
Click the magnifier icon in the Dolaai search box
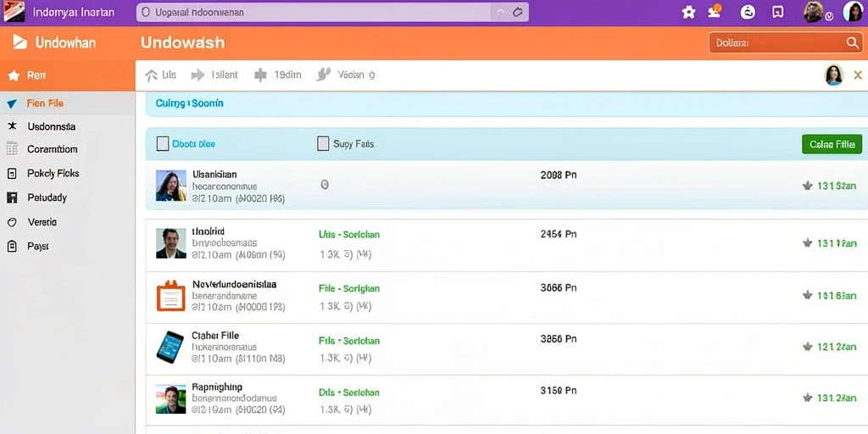(853, 42)
